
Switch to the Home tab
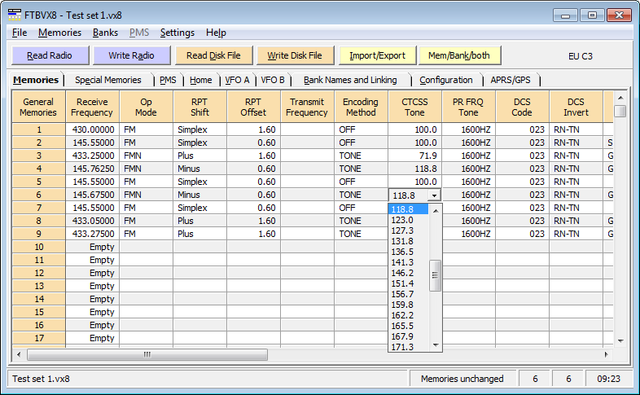[201, 80]
